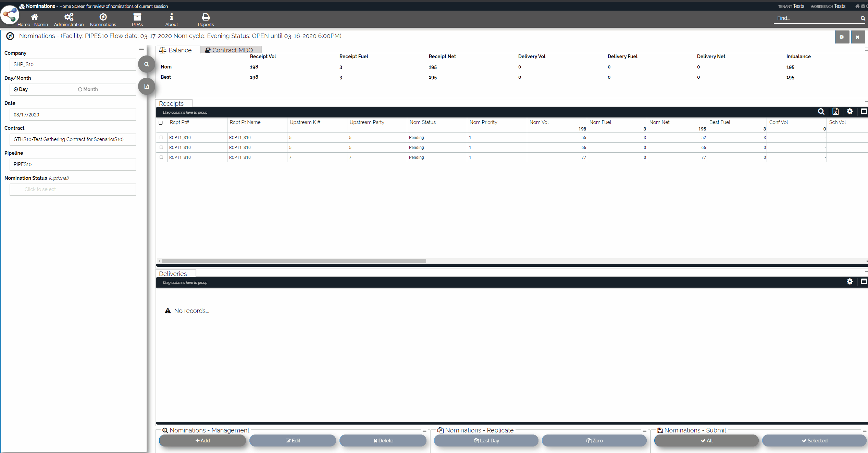868x453 pixels.
Task: Select the Month radio button
Action: pos(80,89)
